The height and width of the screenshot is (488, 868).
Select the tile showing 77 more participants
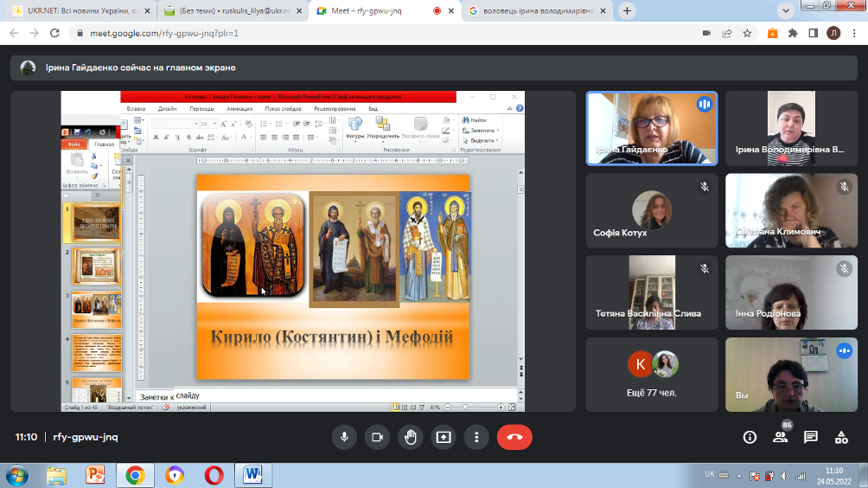click(x=651, y=374)
